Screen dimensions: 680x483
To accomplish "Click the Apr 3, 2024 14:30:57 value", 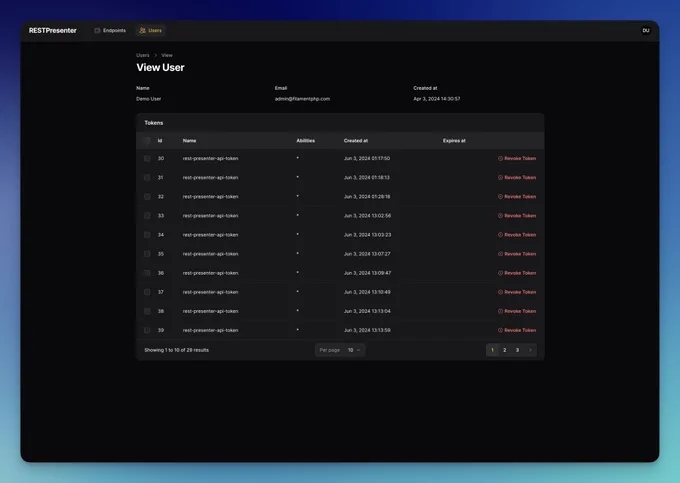I will pyautogui.click(x=437, y=99).
